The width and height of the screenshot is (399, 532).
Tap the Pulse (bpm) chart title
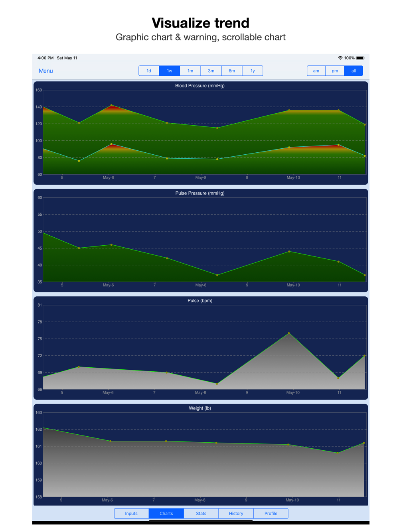[x=200, y=301]
